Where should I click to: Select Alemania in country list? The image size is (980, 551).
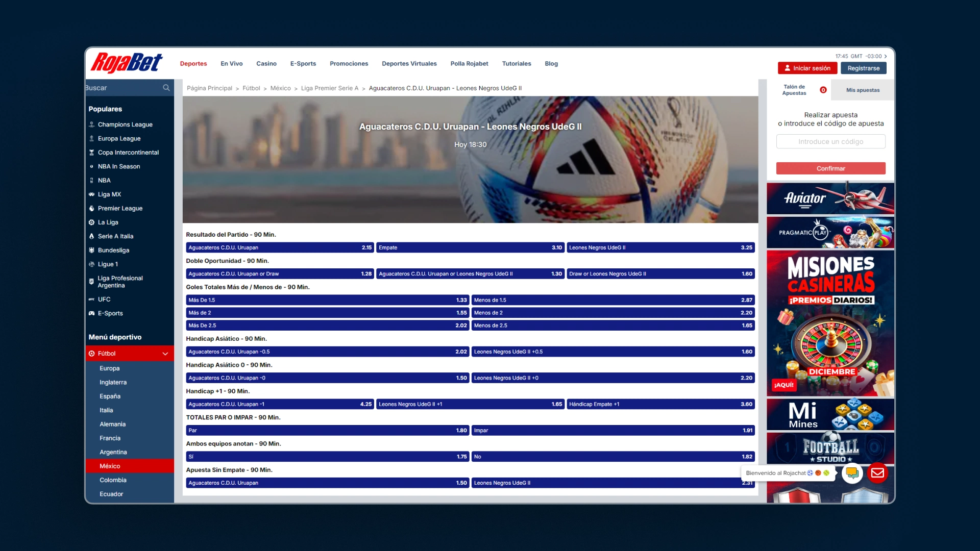(130, 424)
